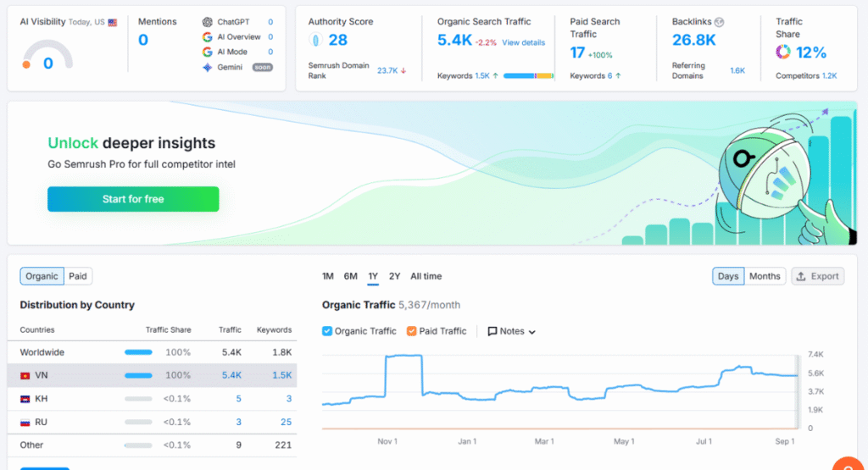This screenshot has height=470, width=868.
Task: Click the Authority Score badge icon
Action: 315,40
